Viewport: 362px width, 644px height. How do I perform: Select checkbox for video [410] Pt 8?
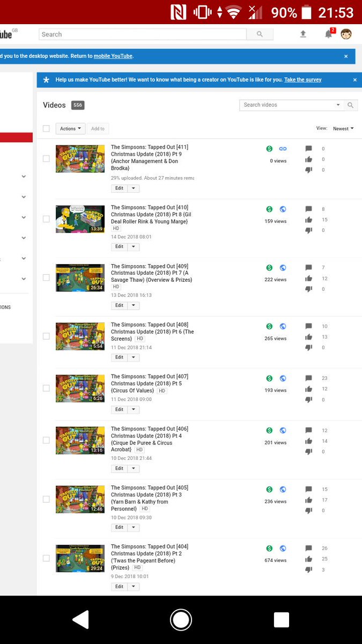click(46, 219)
